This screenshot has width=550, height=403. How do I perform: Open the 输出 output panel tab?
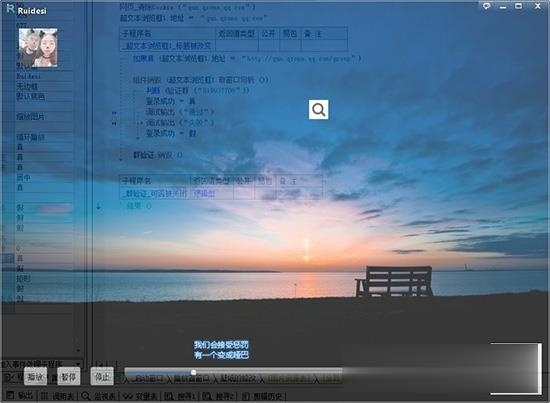20,396
